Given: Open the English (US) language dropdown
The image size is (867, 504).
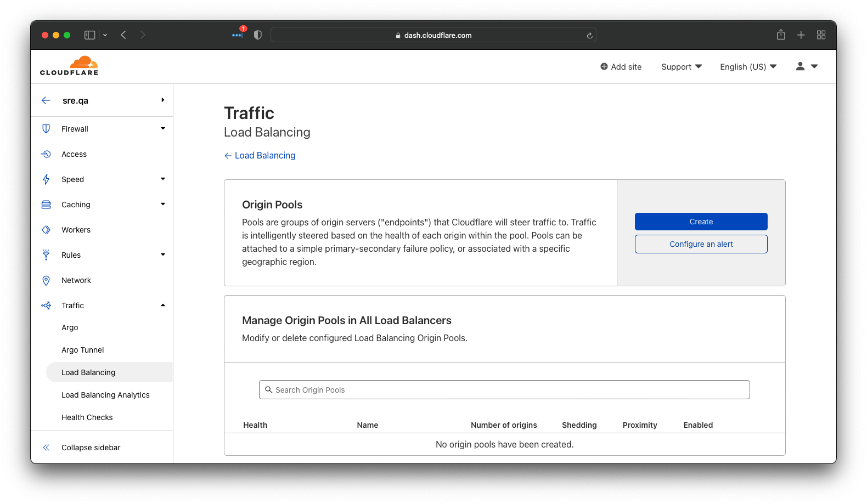Looking at the screenshot, I should pos(748,67).
